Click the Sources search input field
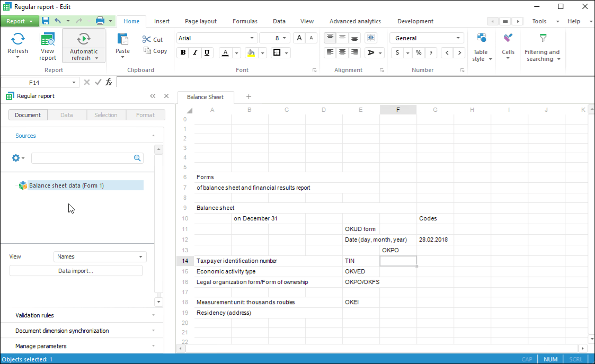This screenshot has width=595, height=364. (x=82, y=158)
